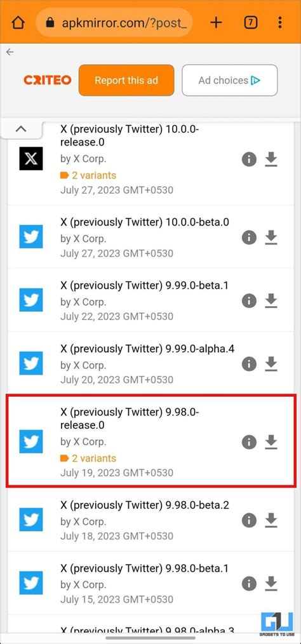Collapse the ad using the chevron up
The image size is (301, 644).
(21, 128)
